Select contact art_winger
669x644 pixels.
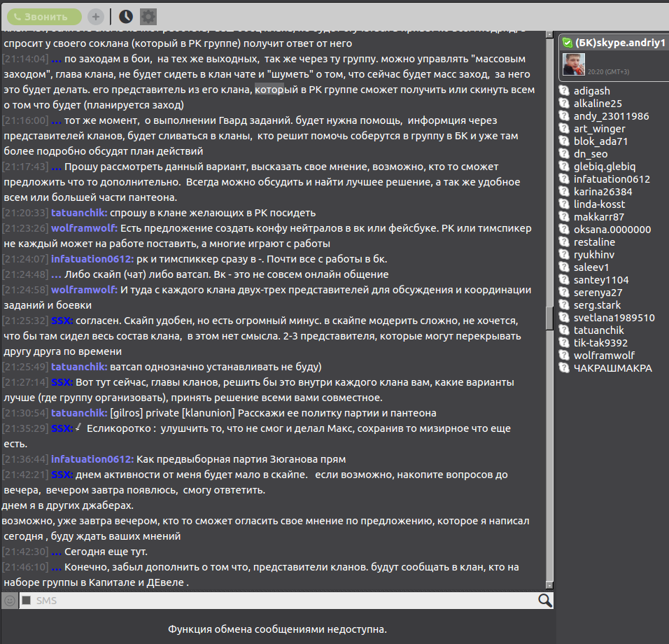[x=599, y=129]
